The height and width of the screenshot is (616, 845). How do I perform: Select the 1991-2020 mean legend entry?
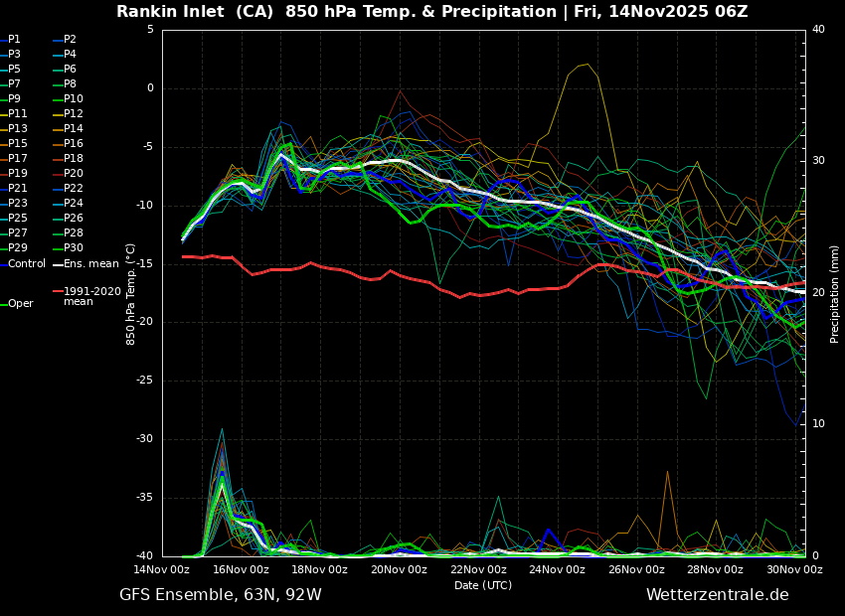pos(91,296)
